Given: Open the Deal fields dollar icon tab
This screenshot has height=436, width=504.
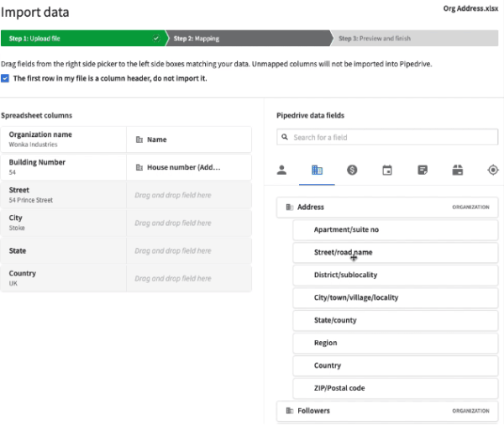Looking at the screenshot, I should [352, 170].
